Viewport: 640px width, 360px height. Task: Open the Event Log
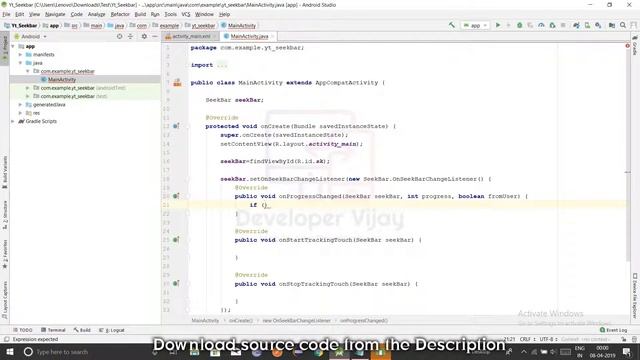point(613,330)
